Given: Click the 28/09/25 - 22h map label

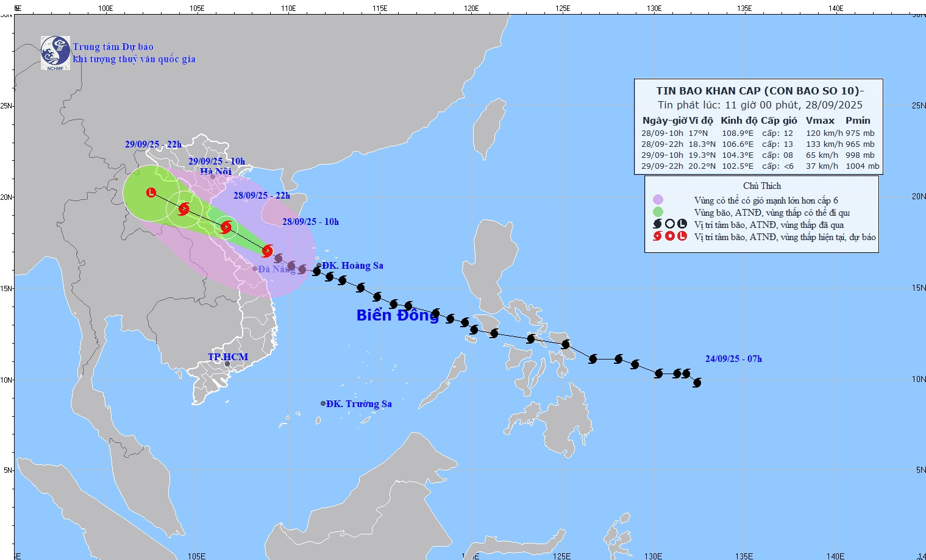Looking at the screenshot, I should [262, 196].
